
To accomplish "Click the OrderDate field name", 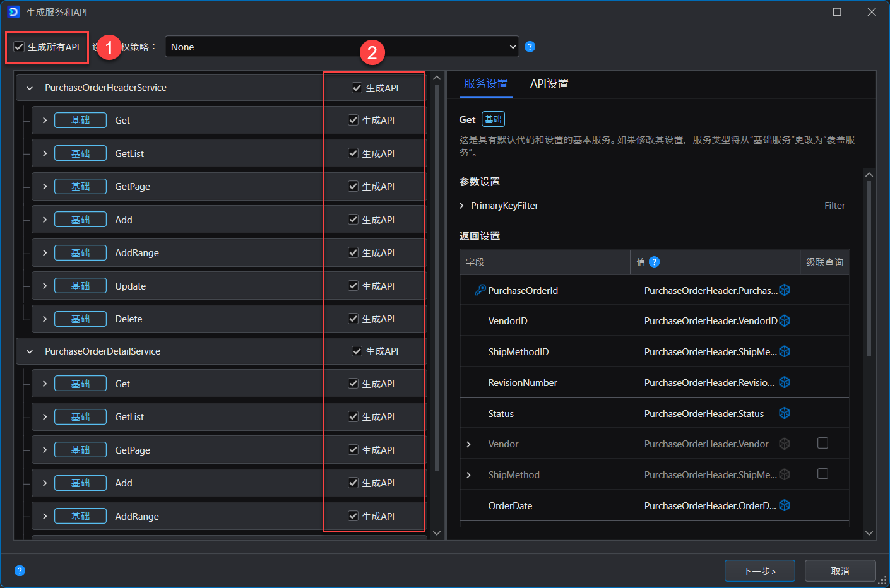I will tap(510, 506).
